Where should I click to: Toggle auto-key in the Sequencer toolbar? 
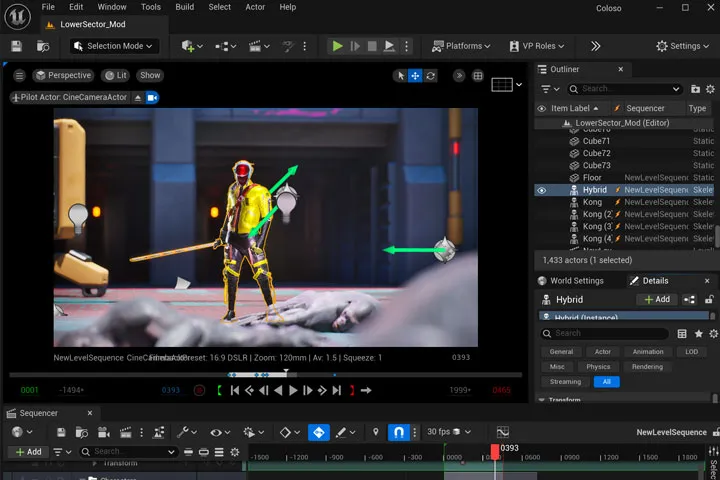pyautogui.click(x=319, y=432)
